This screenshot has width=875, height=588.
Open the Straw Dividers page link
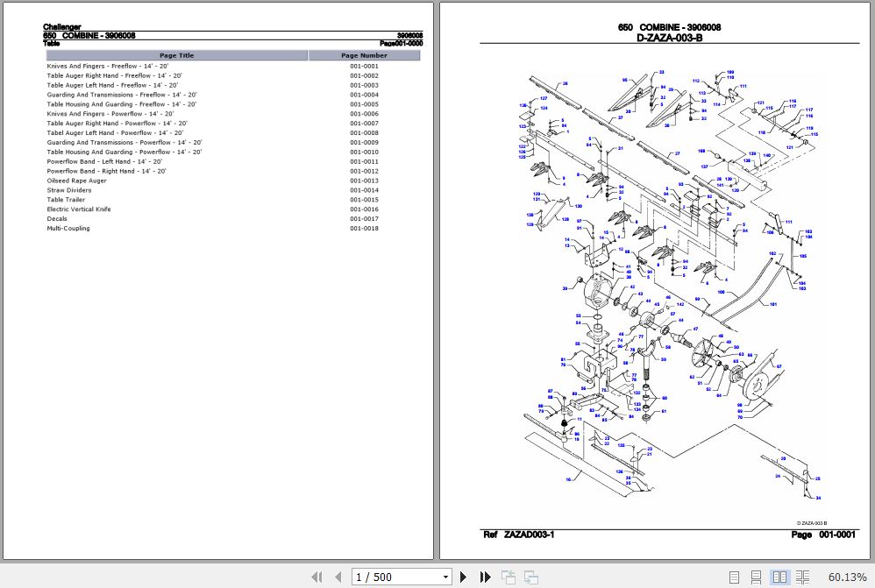pos(68,190)
